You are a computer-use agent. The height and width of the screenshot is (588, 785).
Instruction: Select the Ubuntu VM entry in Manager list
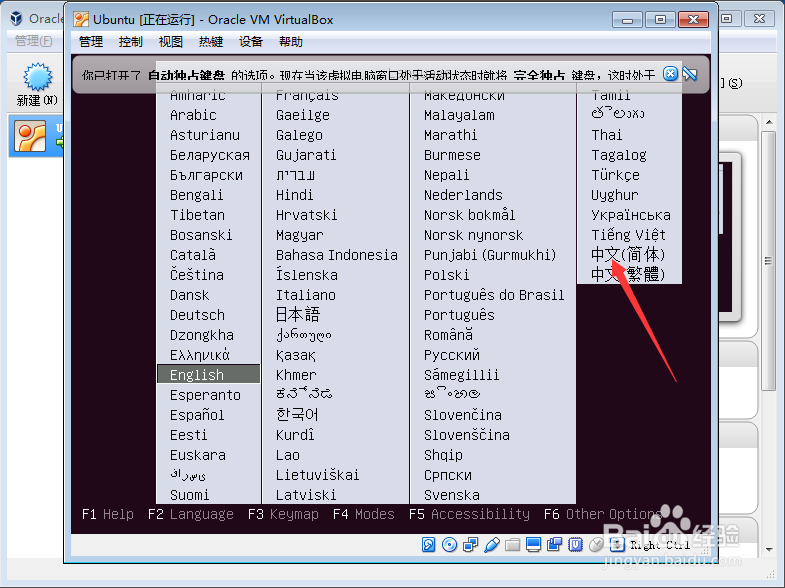point(36,136)
